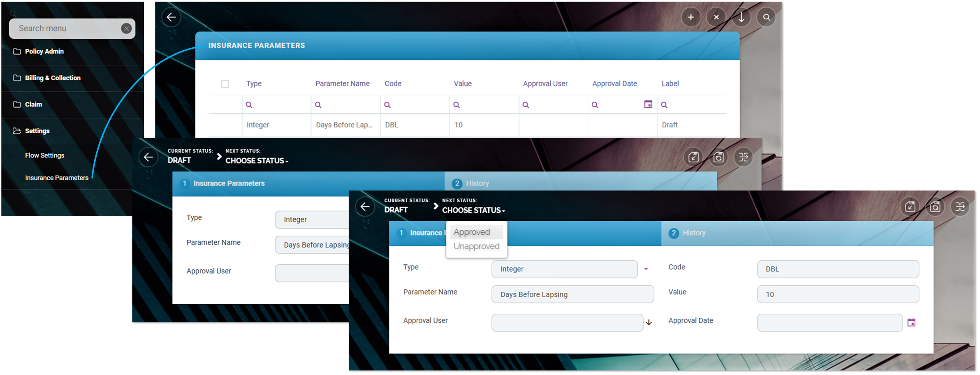Click the search icon under the Value column
Screen dimensions: 980x375
tap(456, 105)
